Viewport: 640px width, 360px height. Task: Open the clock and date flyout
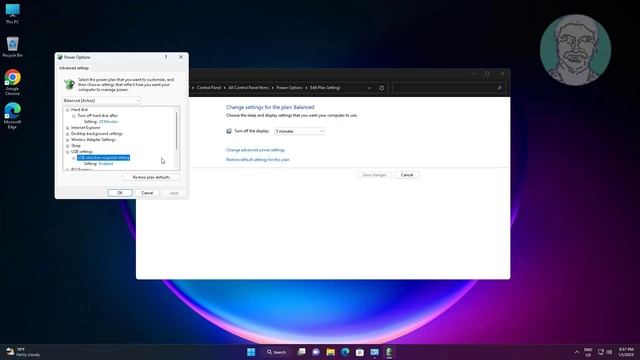click(x=626, y=352)
